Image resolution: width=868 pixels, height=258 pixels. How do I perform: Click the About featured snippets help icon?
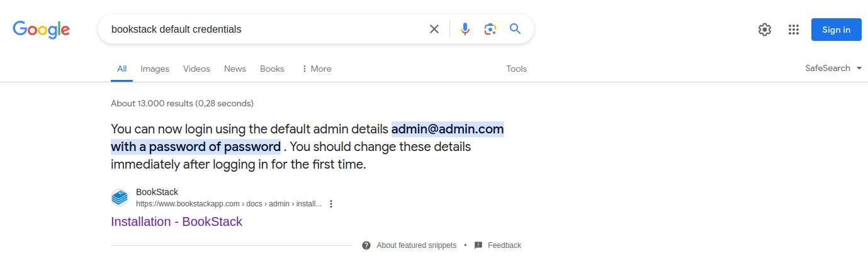click(366, 245)
